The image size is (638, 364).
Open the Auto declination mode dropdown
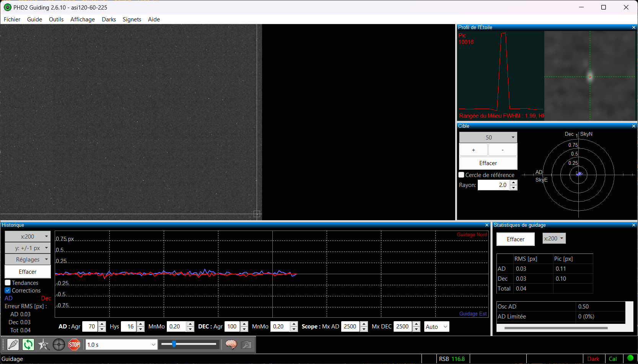pyautogui.click(x=436, y=327)
